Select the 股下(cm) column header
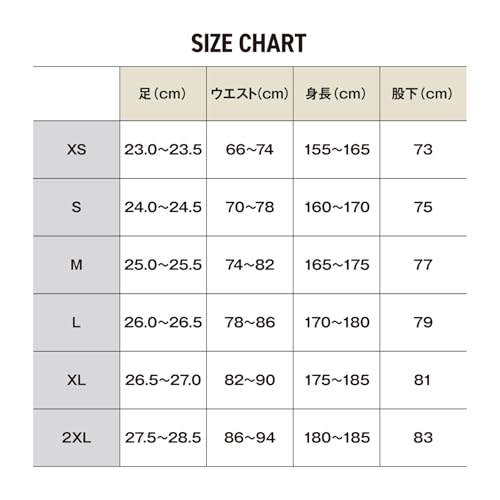The image size is (500, 500). click(423, 94)
